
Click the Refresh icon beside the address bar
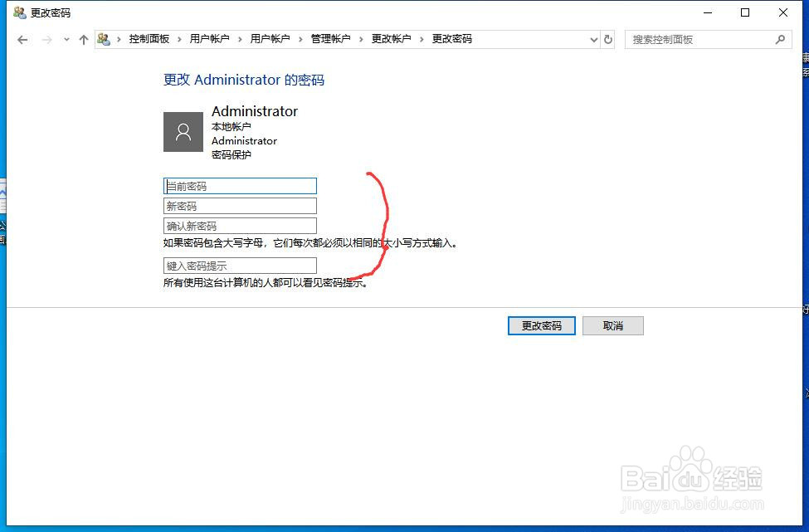[x=608, y=39]
